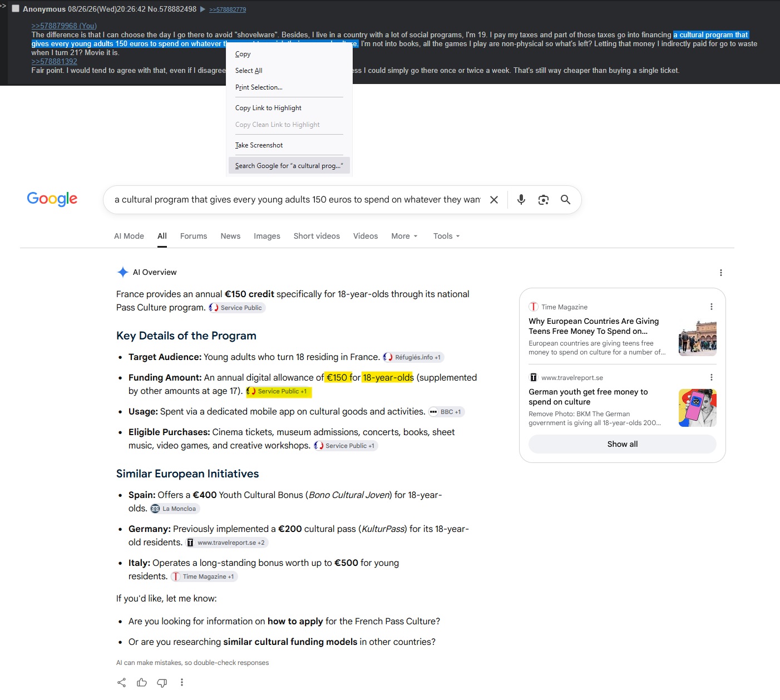Open Time Magazine article on European teens
This screenshot has width=780, height=700.
[x=594, y=326]
